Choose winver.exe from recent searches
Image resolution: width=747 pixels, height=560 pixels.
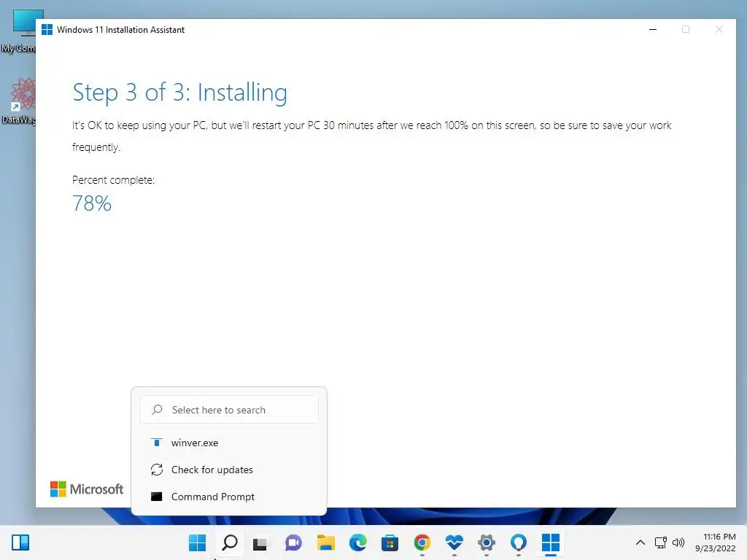[228, 443]
